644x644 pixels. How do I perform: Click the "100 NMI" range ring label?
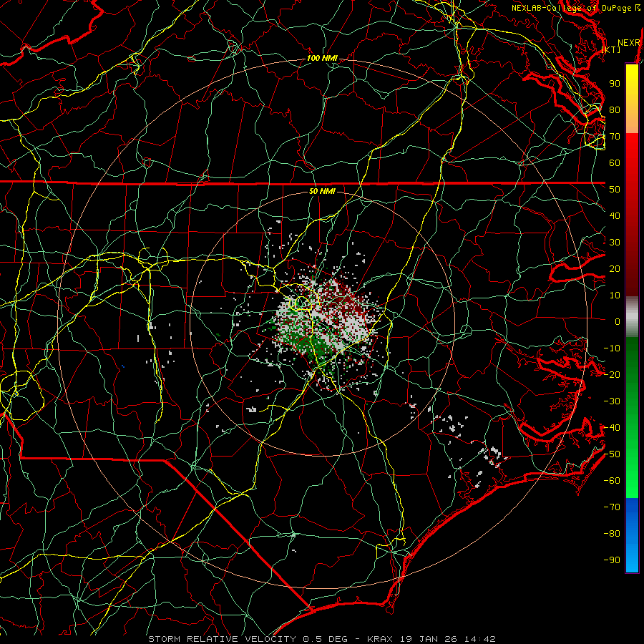pos(322,59)
